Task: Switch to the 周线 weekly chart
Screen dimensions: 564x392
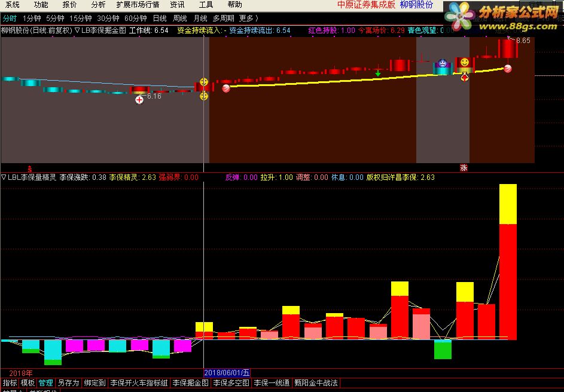Action: (x=180, y=19)
